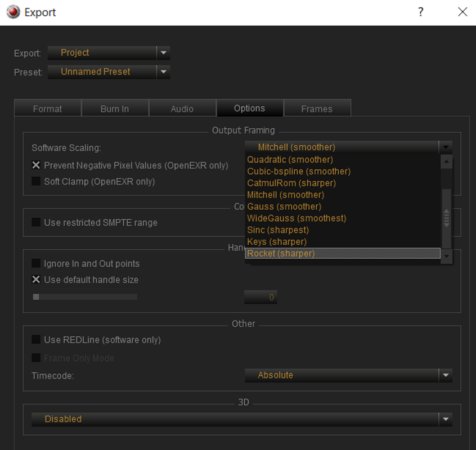Uncheck Use default handle size
476x450 pixels.
36,279
